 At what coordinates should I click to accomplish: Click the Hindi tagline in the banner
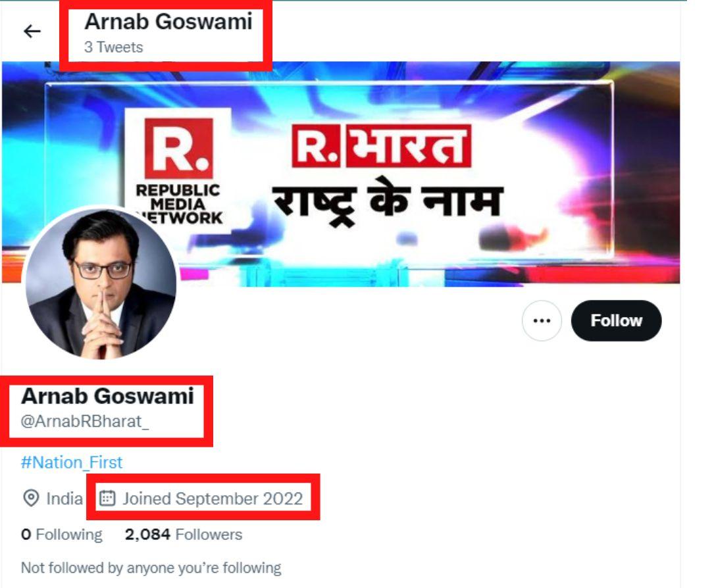tap(388, 203)
